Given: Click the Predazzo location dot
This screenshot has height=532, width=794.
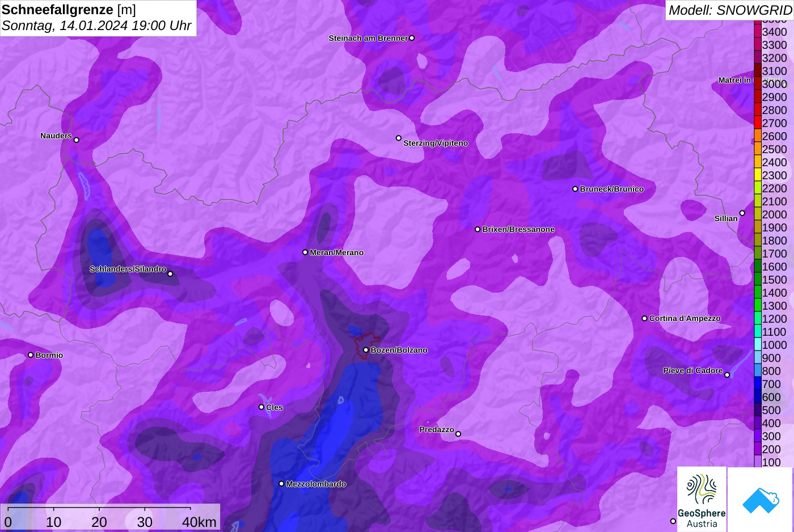Looking at the screenshot, I should pyautogui.click(x=458, y=434).
